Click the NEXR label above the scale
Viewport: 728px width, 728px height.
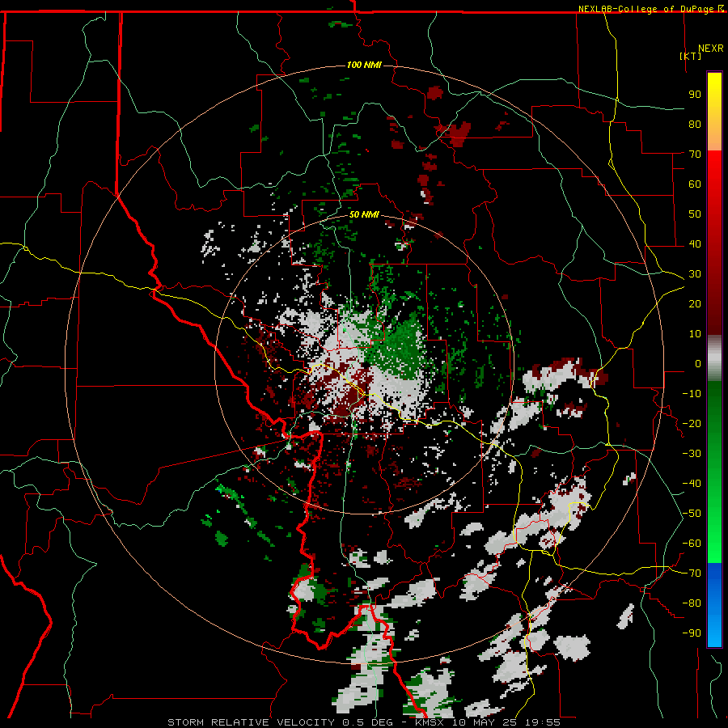(x=711, y=49)
